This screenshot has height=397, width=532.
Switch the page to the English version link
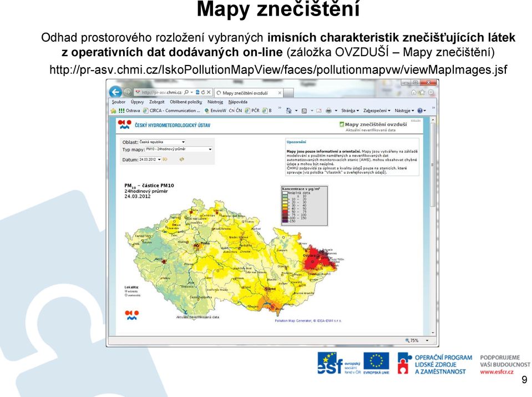416,120
